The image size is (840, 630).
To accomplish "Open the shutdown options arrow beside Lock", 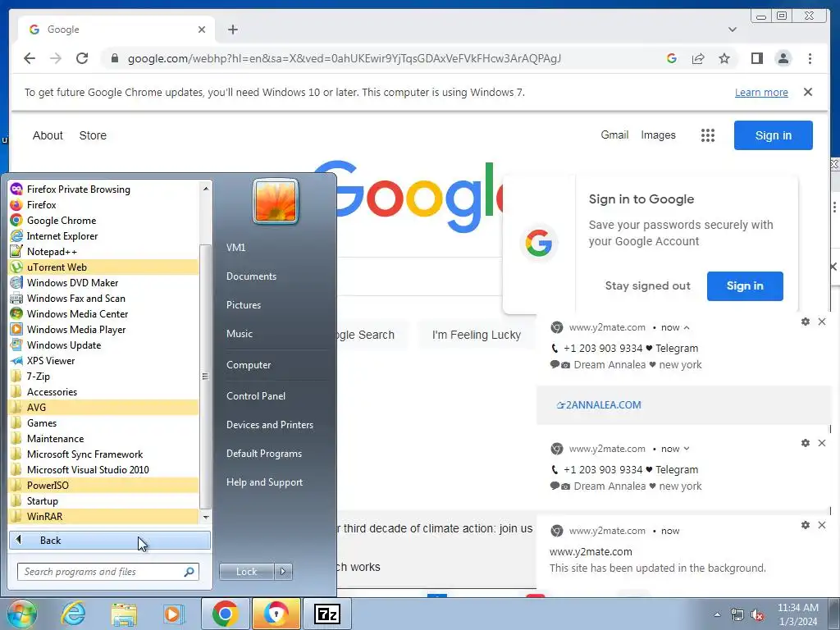I will [283, 572].
